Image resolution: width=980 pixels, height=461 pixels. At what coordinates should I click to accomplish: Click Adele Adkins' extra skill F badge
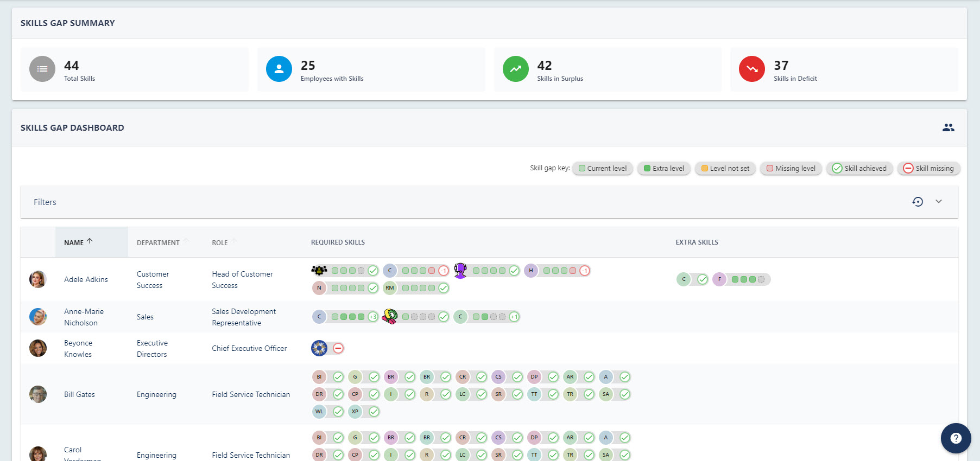[720, 279]
